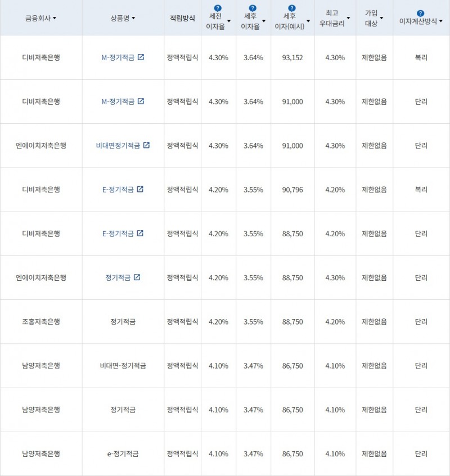Expand the 가입 대상 filter arrow
450x476 pixels.
381,19
